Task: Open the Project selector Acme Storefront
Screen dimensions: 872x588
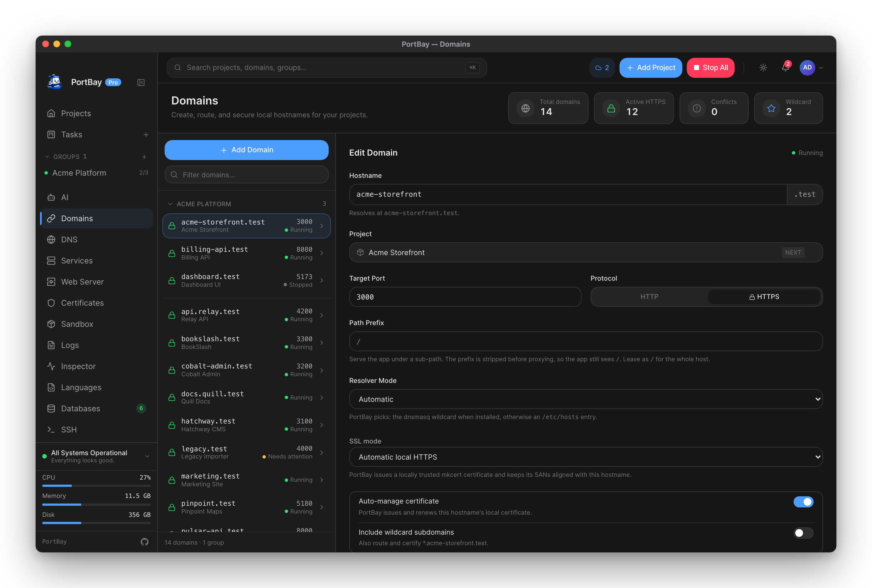Action: (586, 252)
